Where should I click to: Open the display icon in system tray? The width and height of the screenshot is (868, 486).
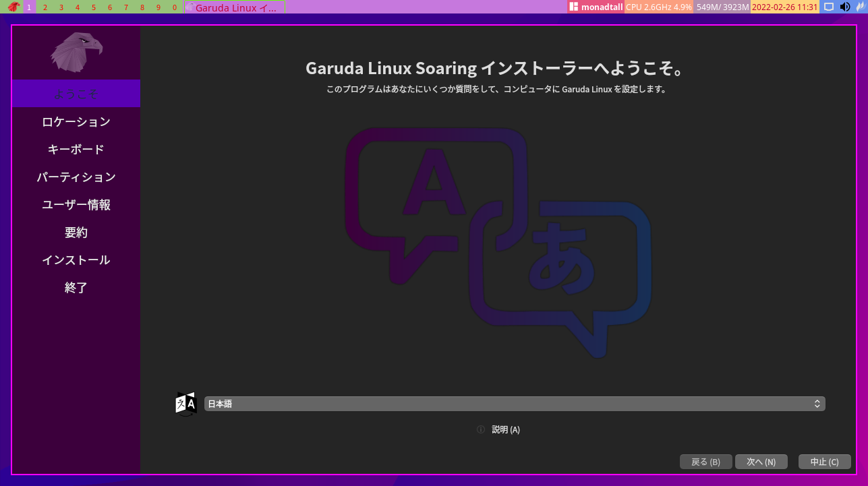point(829,7)
